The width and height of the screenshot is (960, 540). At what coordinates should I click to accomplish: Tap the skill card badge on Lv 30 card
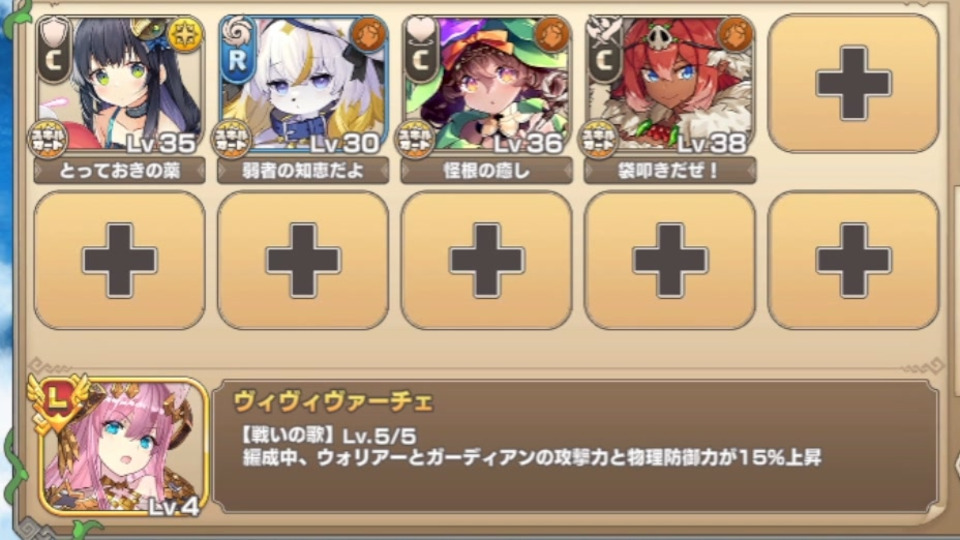(x=231, y=140)
